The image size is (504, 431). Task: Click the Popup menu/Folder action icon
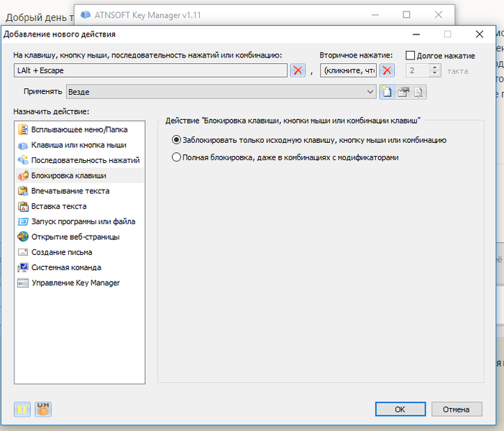23,129
